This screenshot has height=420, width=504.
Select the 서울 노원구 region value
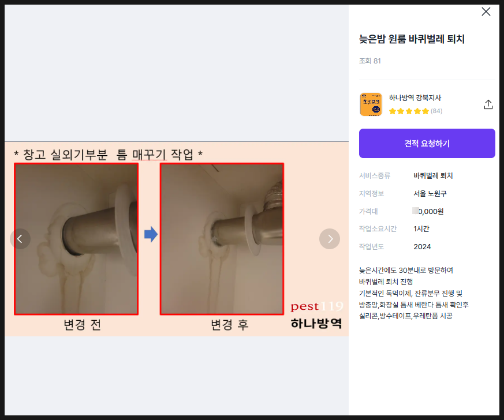[x=430, y=194]
